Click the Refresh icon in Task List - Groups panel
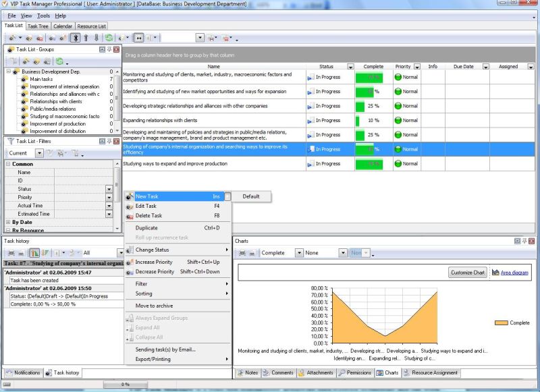 [58, 61]
